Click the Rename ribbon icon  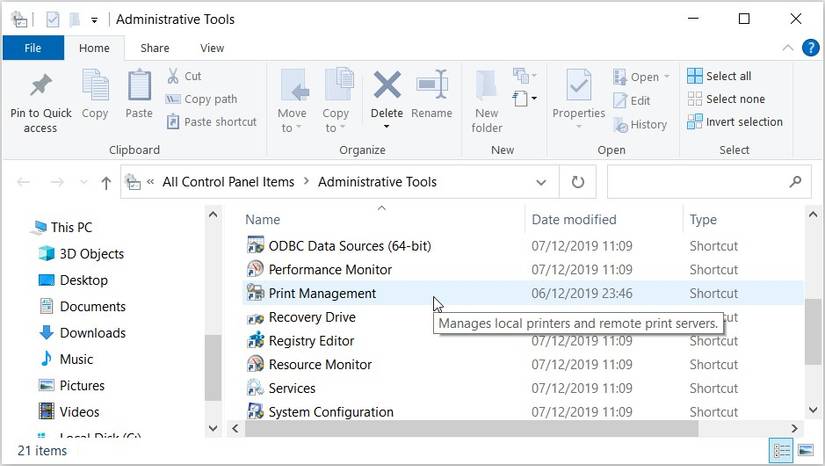click(432, 85)
